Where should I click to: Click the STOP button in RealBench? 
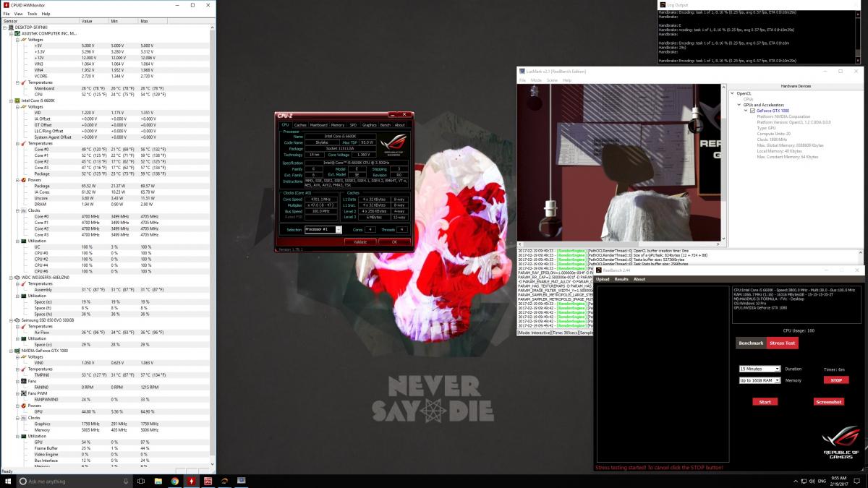coord(835,380)
